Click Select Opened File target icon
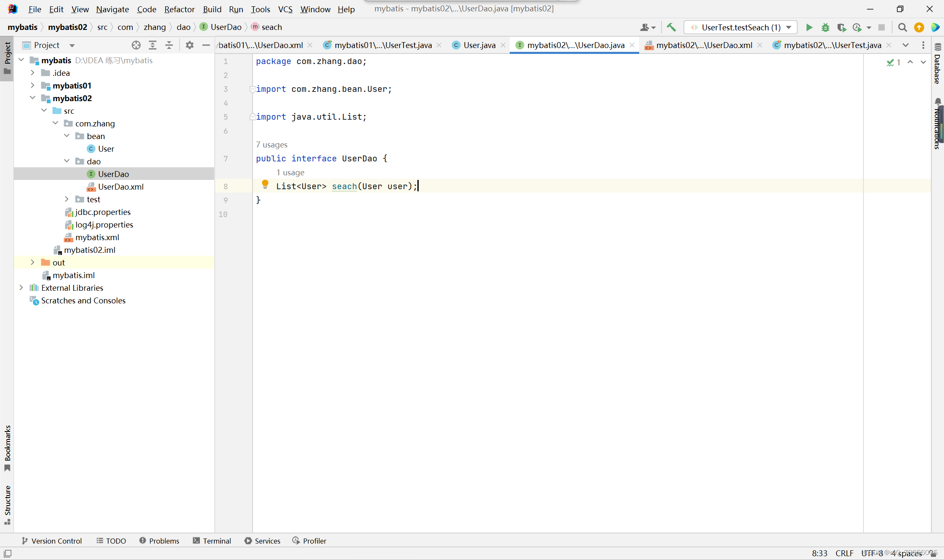Image resolution: width=944 pixels, height=560 pixels. (136, 45)
